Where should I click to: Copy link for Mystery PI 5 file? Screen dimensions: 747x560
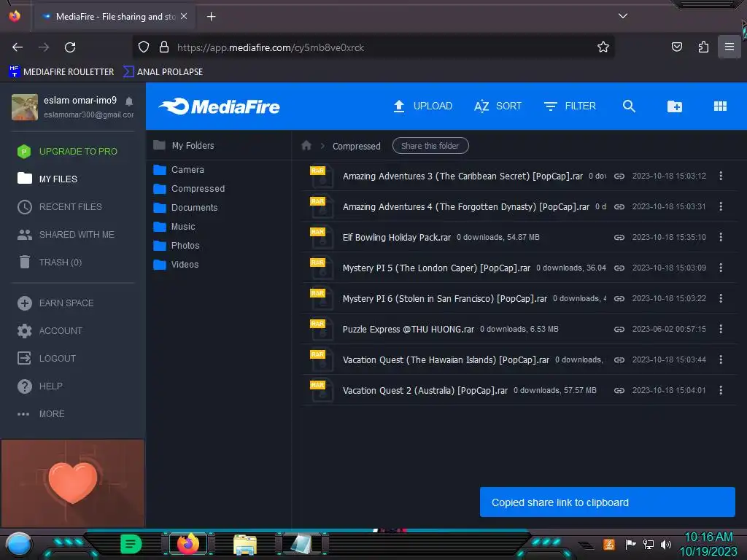[619, 268]
